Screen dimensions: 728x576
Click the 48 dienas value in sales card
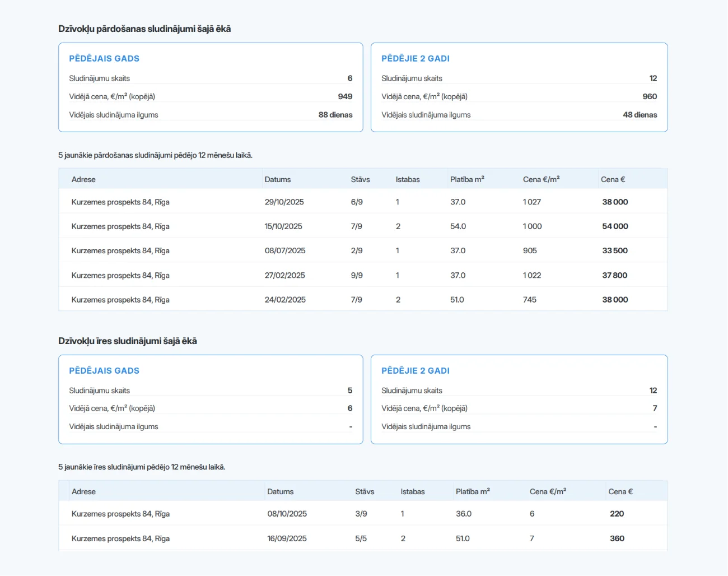point(640,115)
